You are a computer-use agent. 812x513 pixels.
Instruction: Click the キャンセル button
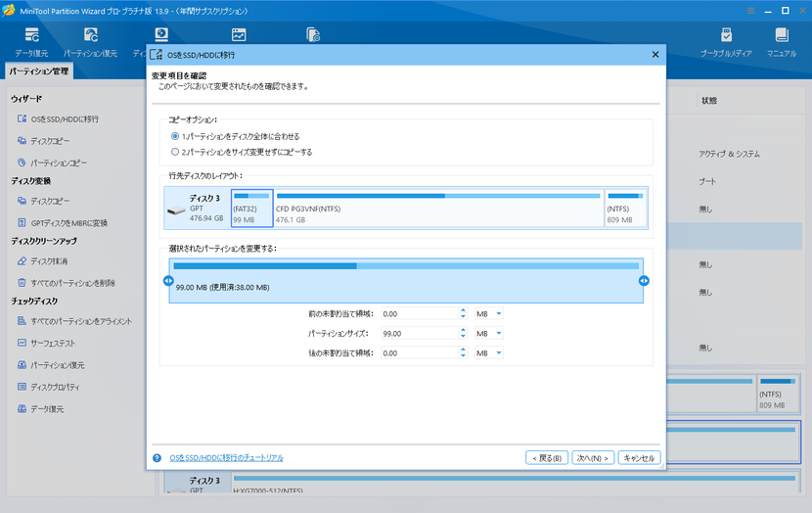coord(639,458)
